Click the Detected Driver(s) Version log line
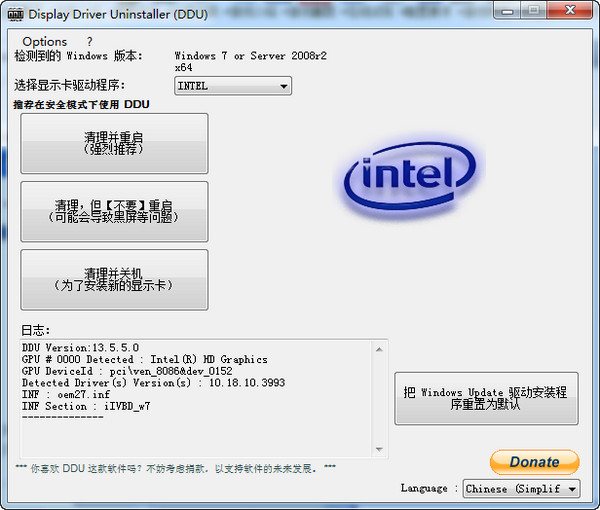This screenshot has height=510, width=600. pos(153,383)
